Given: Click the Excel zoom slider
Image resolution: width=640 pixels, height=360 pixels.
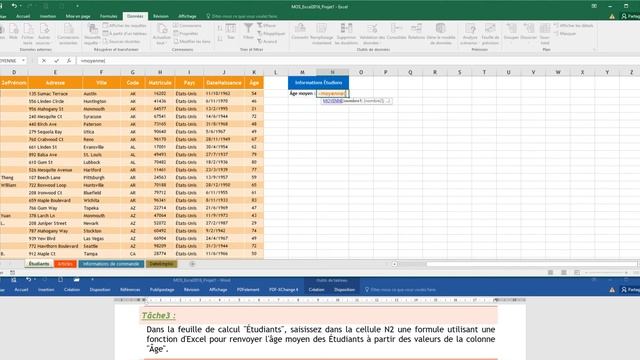Looking at the screenshot, I should (x=606, y=272).
